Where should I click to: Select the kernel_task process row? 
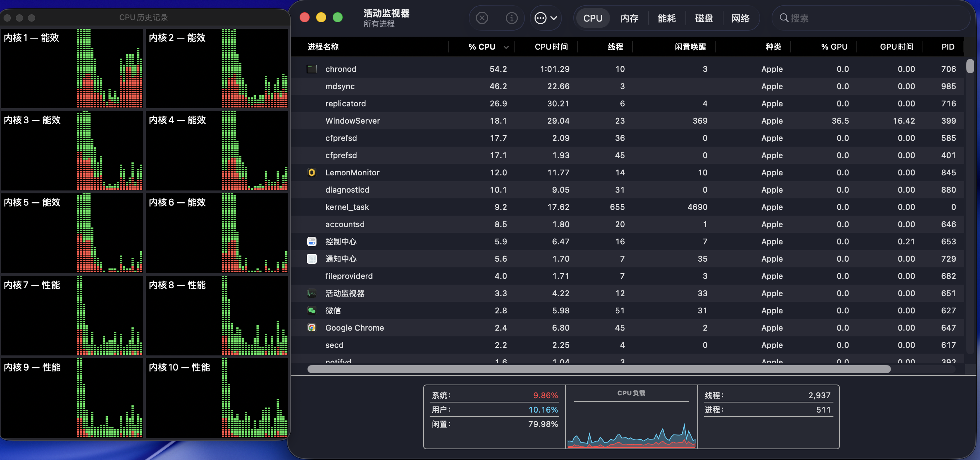coord(347,207)
